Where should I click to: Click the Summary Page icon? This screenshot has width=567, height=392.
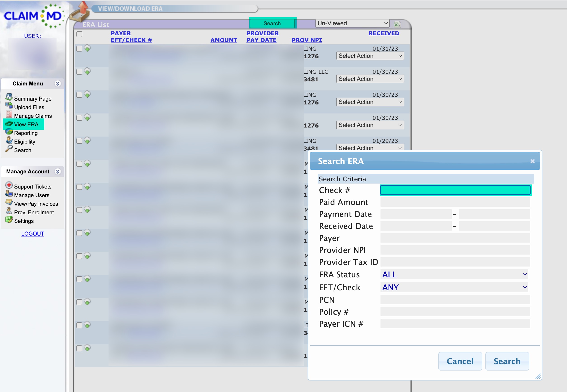coord(9,97)
